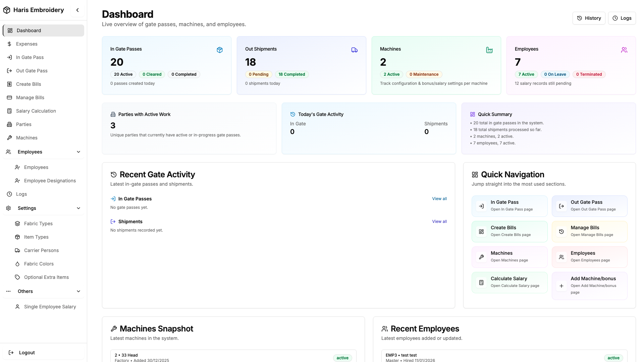Click the 18 Completed badge
644x362 pixels.
[x=291, y=74]
